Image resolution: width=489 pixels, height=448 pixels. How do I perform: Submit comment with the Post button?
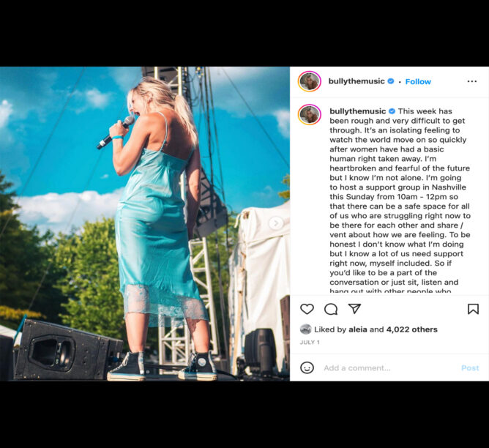(470, 368)
